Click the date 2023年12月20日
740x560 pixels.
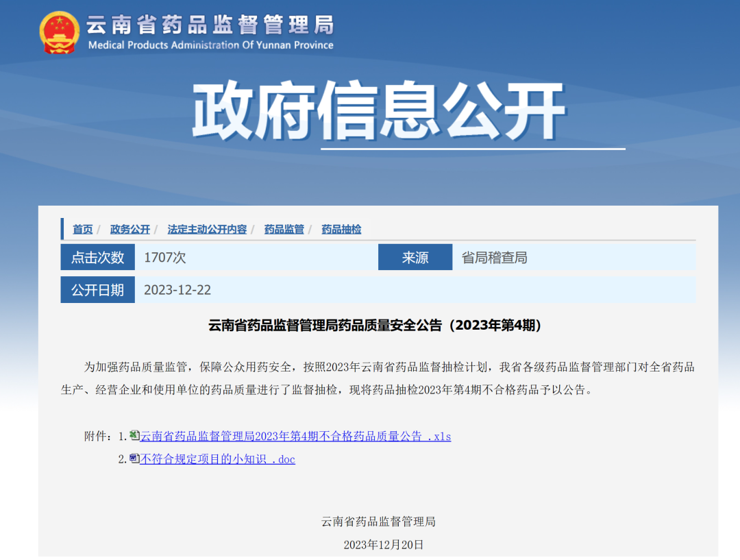click(383, 545)
